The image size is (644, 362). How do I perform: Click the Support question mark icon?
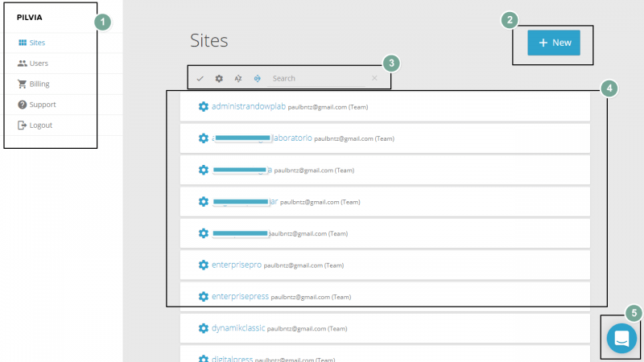pos(23,105)
